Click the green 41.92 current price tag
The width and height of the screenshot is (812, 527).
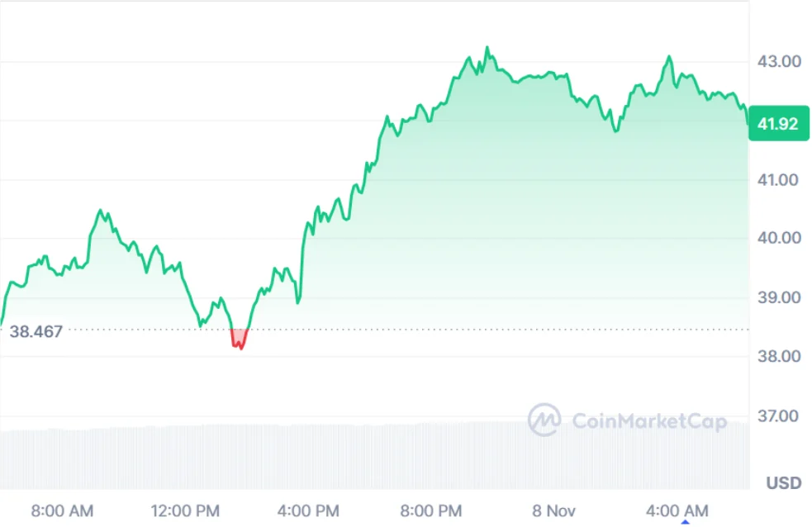click(778, 125)
